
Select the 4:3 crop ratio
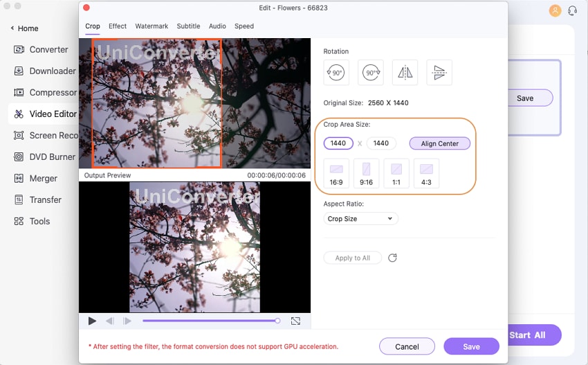426,173
